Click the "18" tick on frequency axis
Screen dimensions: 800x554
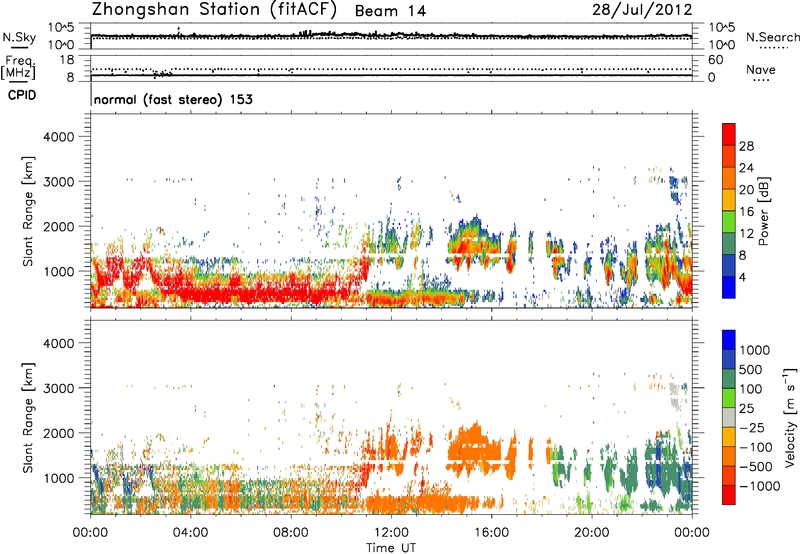[x=67, y=60]
